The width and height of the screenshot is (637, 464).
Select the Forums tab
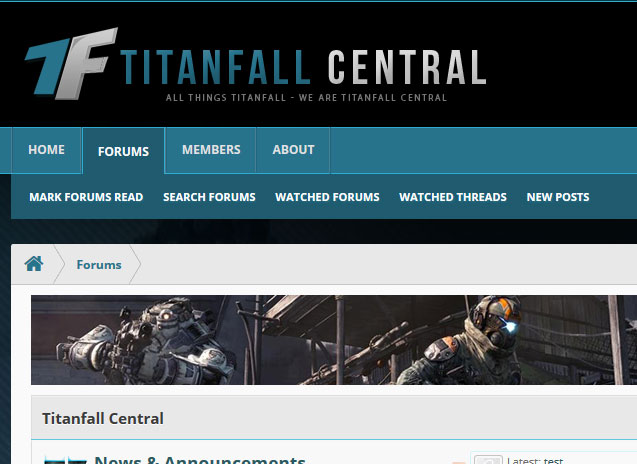click(124, 152)
